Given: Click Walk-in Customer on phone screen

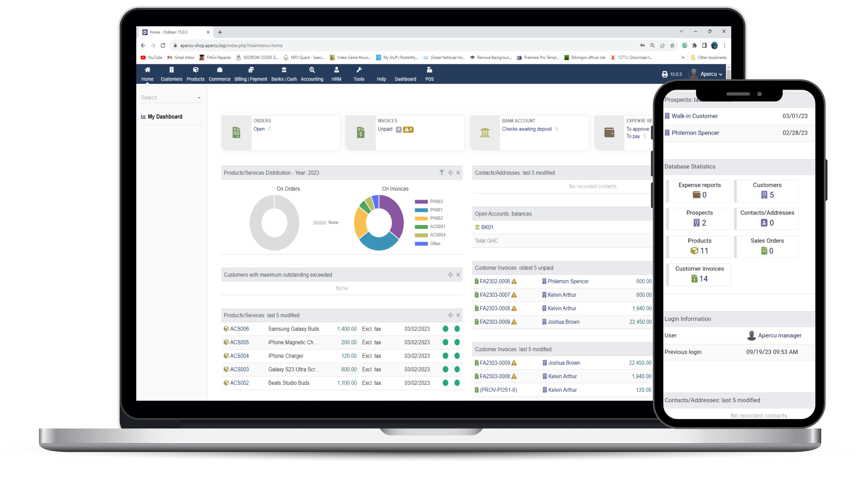Looking at the screenshot, I should tap(694, 116).
